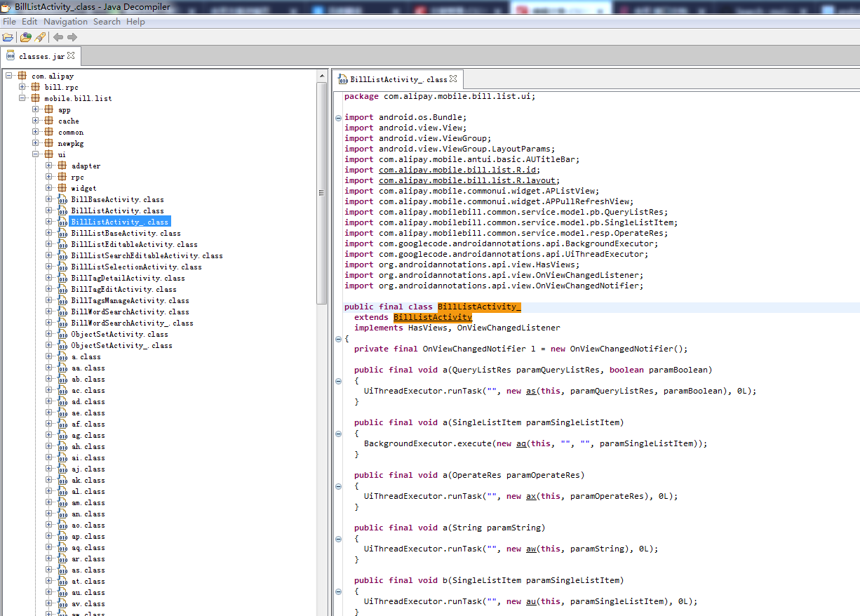Click the class file icon of ObjectSetActivity_.class

(x=62, y=345)
